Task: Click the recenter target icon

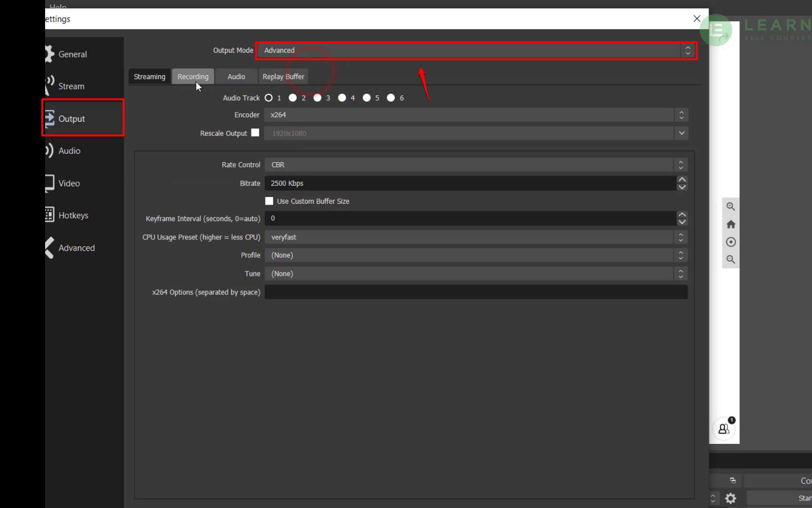Action: [x=731, y=242]
